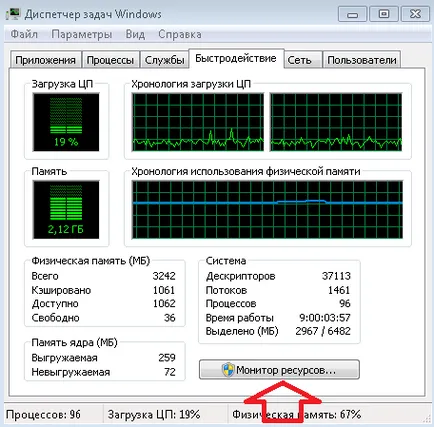Switch to the Пользователи tab

(362, 60)
